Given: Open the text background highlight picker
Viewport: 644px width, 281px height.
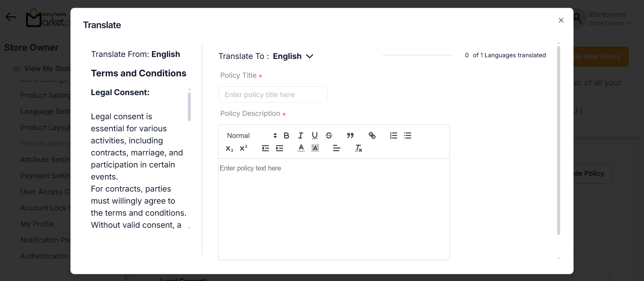Looking at the screenshot, I should [315, 148].
